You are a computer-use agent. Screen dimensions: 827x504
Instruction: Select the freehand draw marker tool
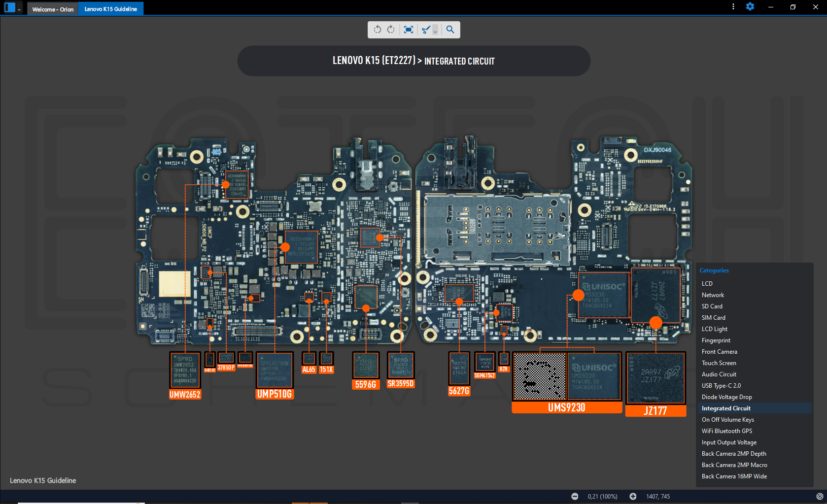click(x=426, y=30)
